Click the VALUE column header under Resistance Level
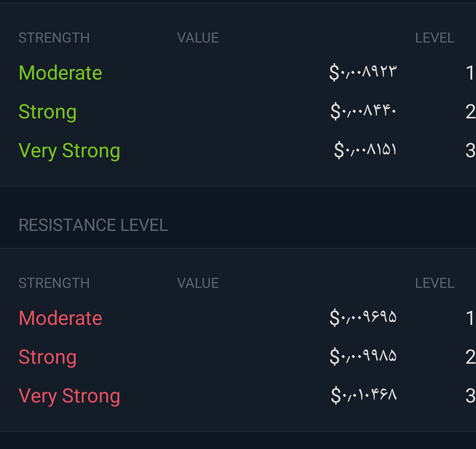This screenshot has width=476, height=449. point(198,283)
